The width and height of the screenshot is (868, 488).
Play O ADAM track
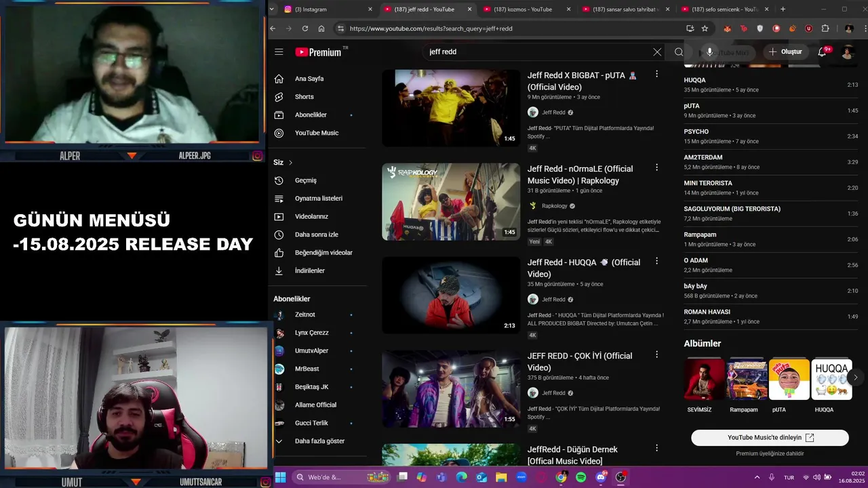point(771,265)
